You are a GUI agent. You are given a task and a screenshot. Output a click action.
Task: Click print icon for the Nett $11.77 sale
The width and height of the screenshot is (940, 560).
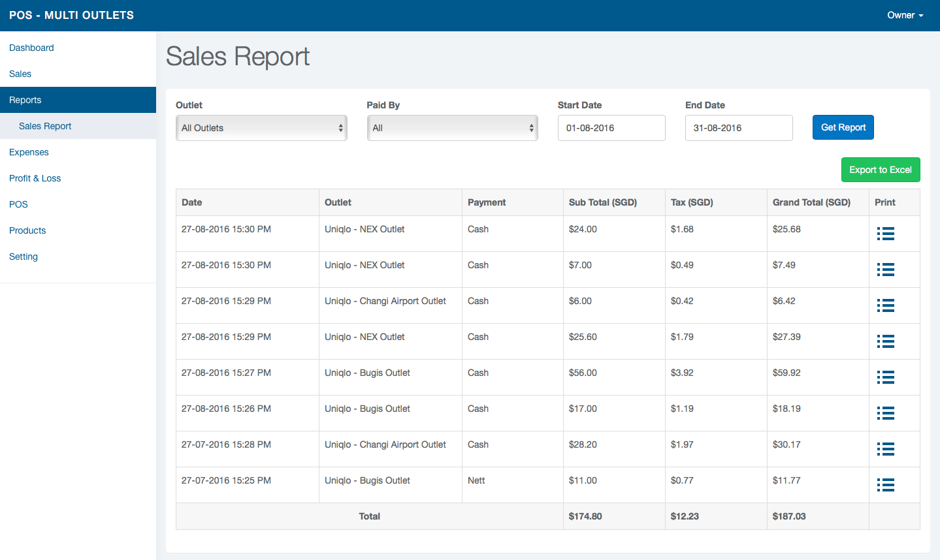pyautogui.click(x=885, y=485)
